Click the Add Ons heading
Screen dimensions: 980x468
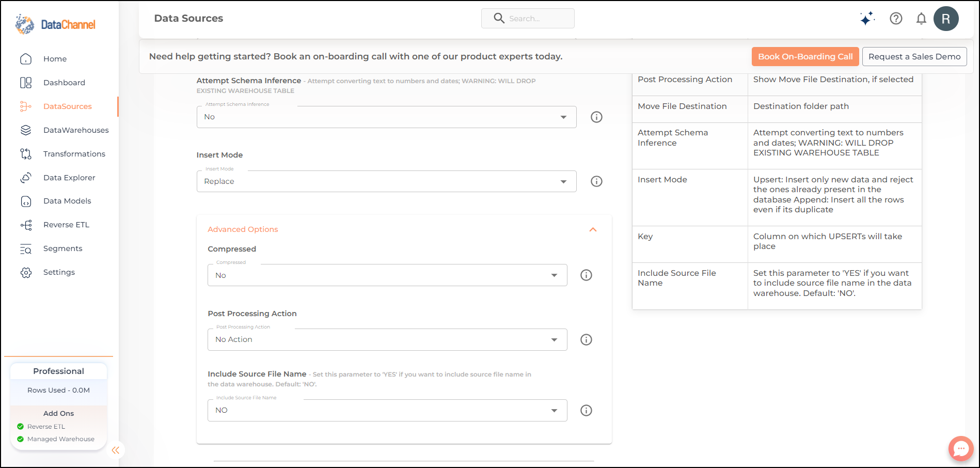[x=58, y=413]
